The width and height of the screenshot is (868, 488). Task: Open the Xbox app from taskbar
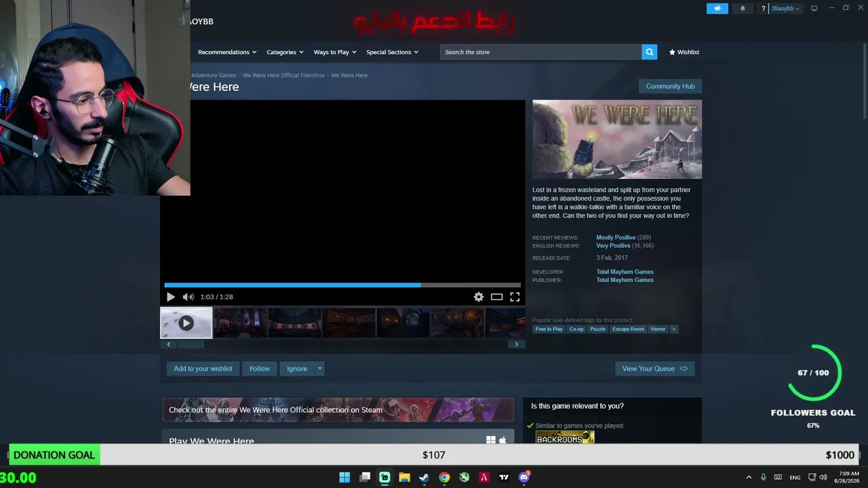465,477
